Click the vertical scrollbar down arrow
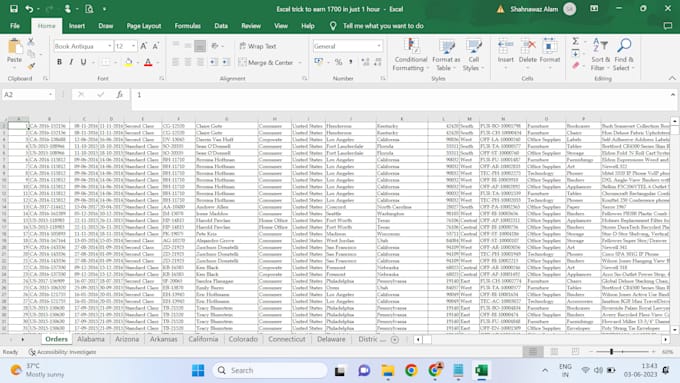 [x=674, y=330]
